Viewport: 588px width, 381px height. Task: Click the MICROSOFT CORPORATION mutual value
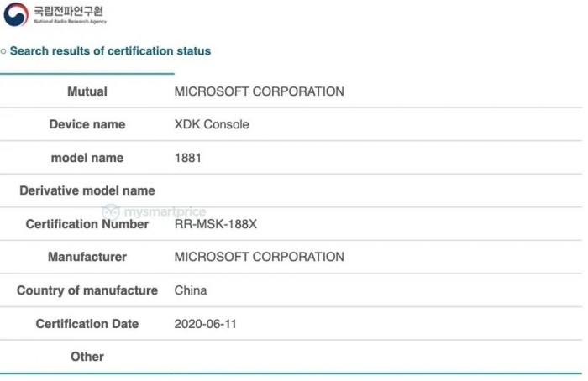point(259,91)
